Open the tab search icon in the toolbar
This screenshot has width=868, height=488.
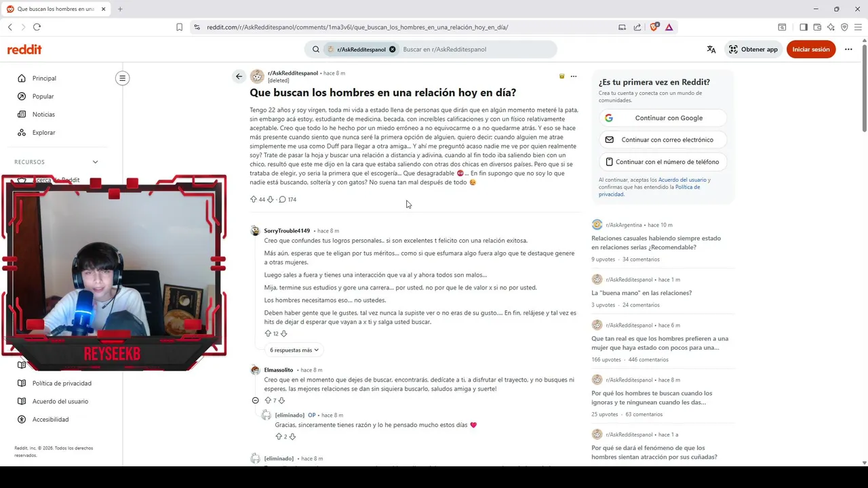782,27
